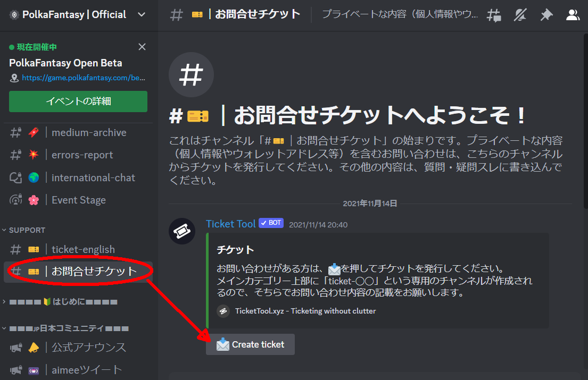Click the PolkaFantasy Open Beta event title
Viewport: 588px width, 380px height.
[65, 63]
